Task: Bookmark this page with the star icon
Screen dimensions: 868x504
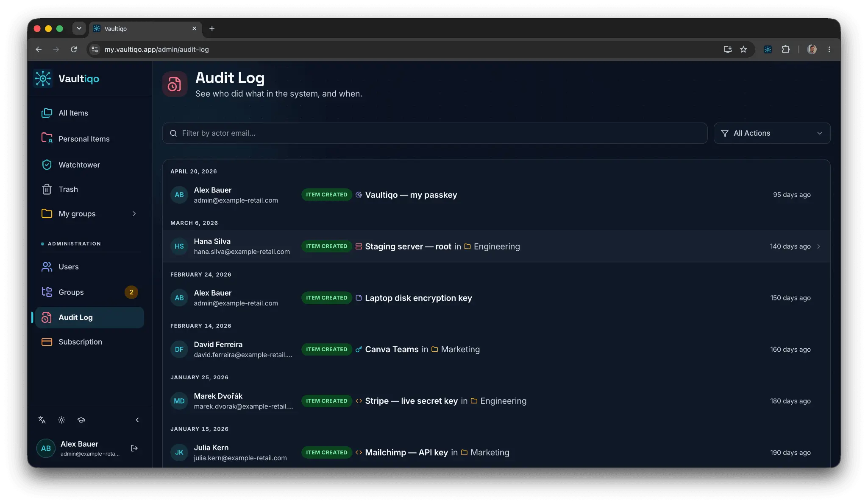Action: 743,49
